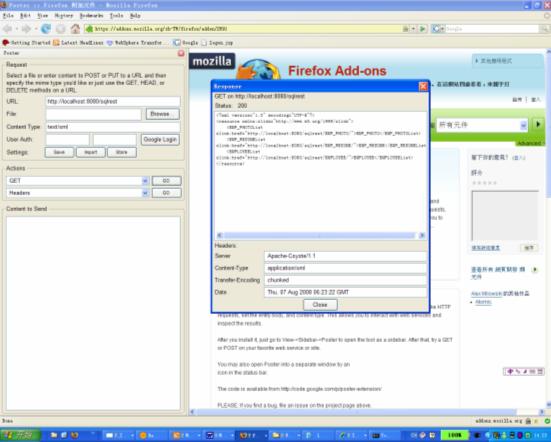The image size is (551, 442).
Task: Click GO next to Headers
Action: pos(167,193)
